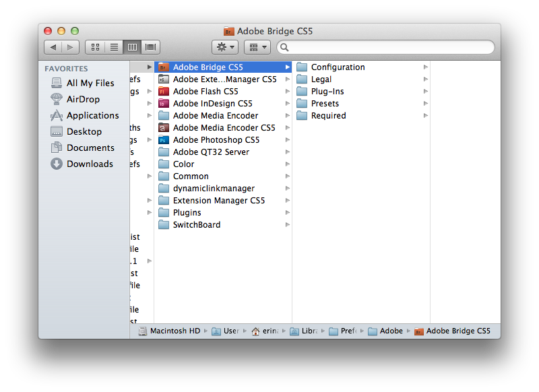Select the Plugins folder icon
Image resolution: width=539 pixels, height=392 pixels.
tap(164, 213)
